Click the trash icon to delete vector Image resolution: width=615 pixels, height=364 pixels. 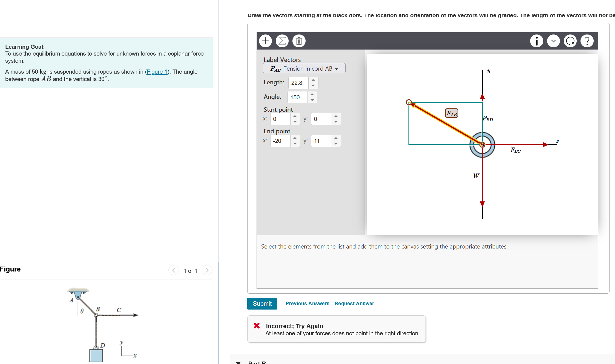click(x=299, y=41)
